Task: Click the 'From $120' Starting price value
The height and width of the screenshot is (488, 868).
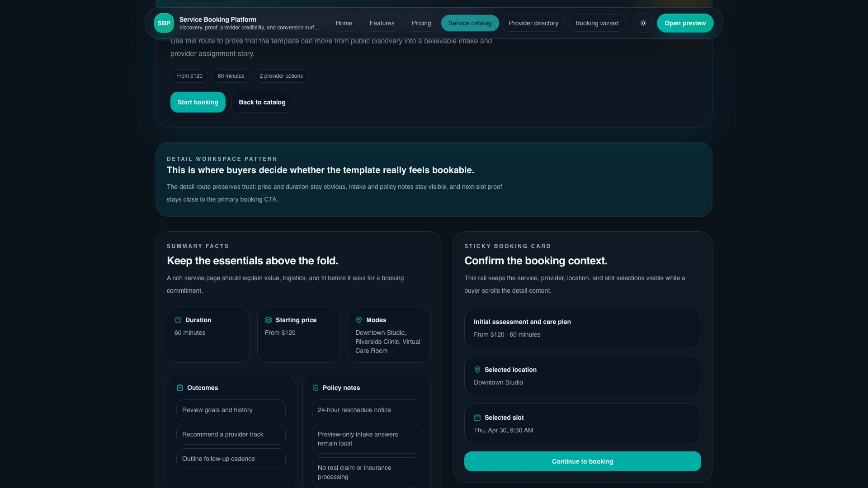Action: 280,333
